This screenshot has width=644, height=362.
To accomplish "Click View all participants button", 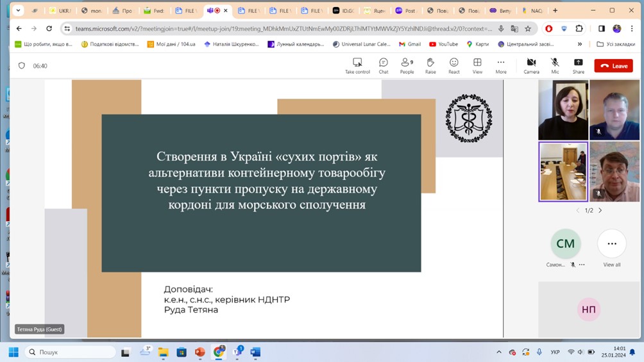I will tap(611, 249).
